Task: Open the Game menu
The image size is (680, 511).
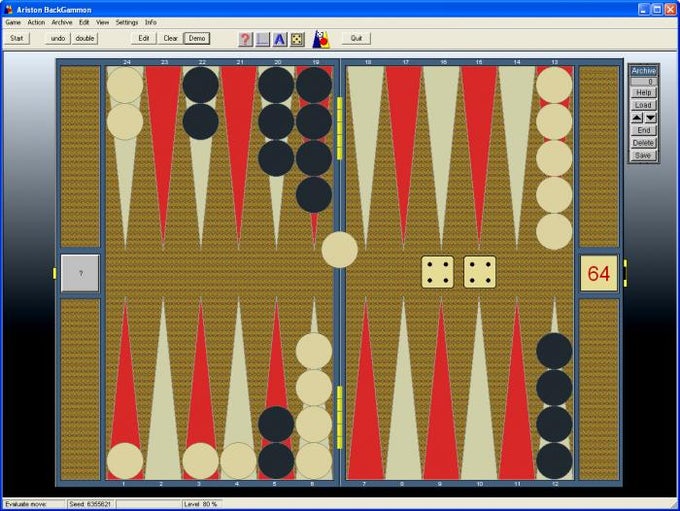Action: click(13, 22)
